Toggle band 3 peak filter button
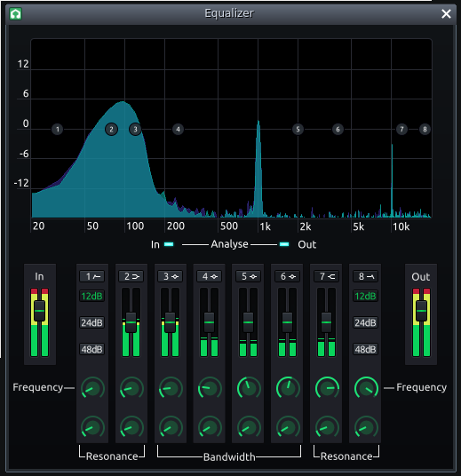Image resolution: width=461 pixels, height=476 pixels. pyautogui.click(x=170, y=276)
